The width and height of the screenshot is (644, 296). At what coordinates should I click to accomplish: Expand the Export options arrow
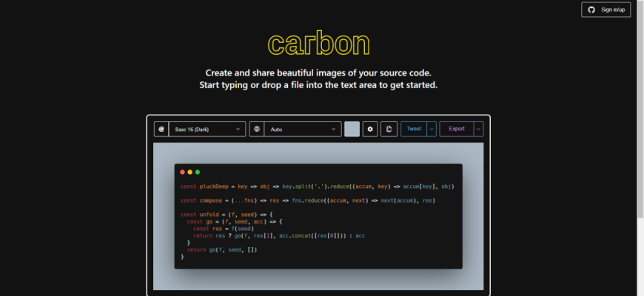click(478, 129)
